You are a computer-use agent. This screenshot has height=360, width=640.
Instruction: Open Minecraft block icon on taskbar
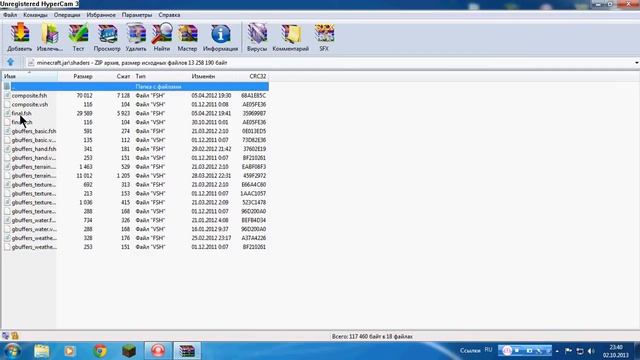(129, 351)
